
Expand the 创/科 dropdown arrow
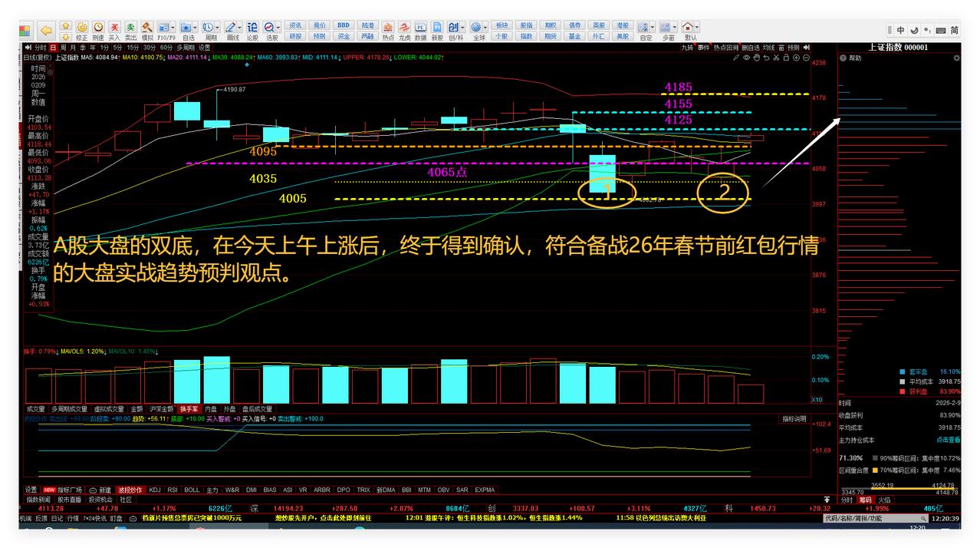[462, 27]
